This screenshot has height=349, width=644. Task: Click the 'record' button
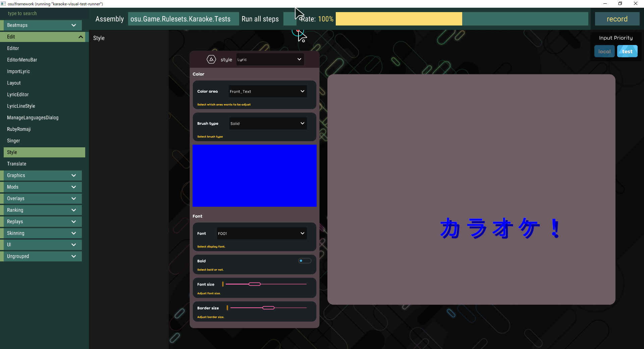[x=617, y=19]
